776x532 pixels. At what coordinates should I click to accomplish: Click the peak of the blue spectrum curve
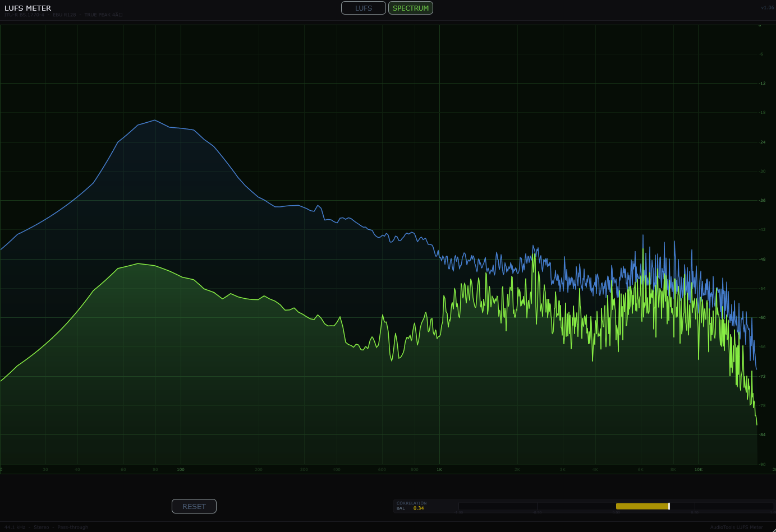tap(154, 121)
